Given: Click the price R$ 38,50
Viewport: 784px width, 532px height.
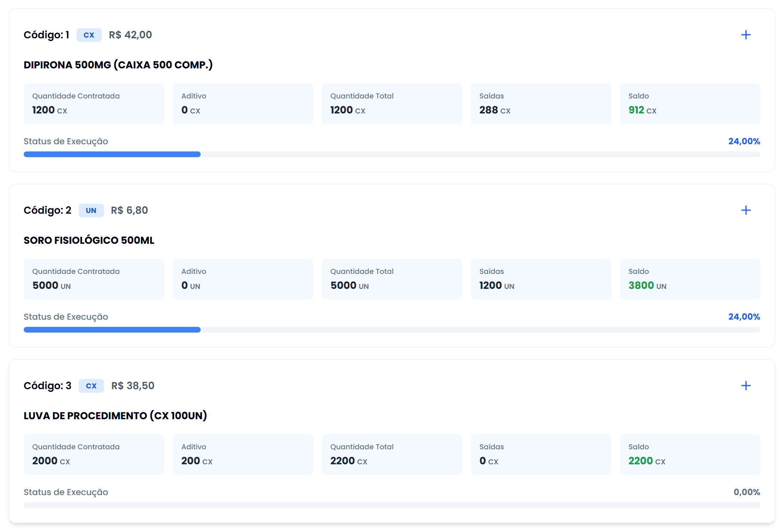Looking at the screenshot, I should point(133,386).
